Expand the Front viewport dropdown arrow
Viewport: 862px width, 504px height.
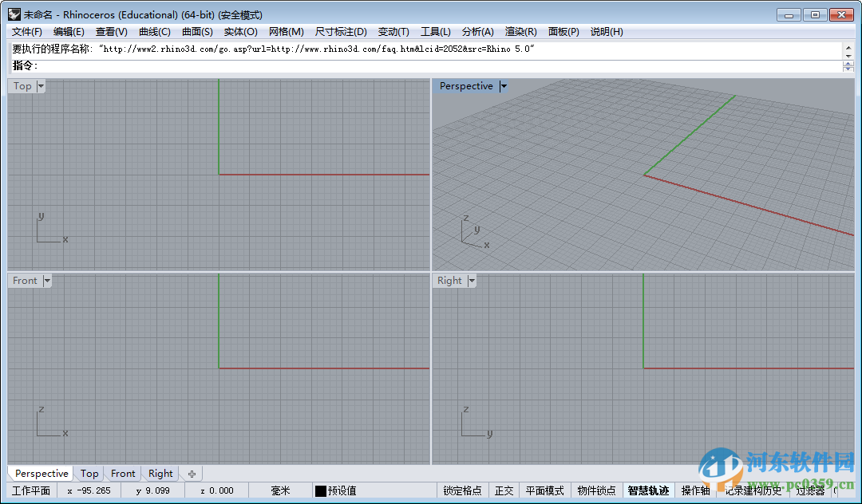point(47,281)
